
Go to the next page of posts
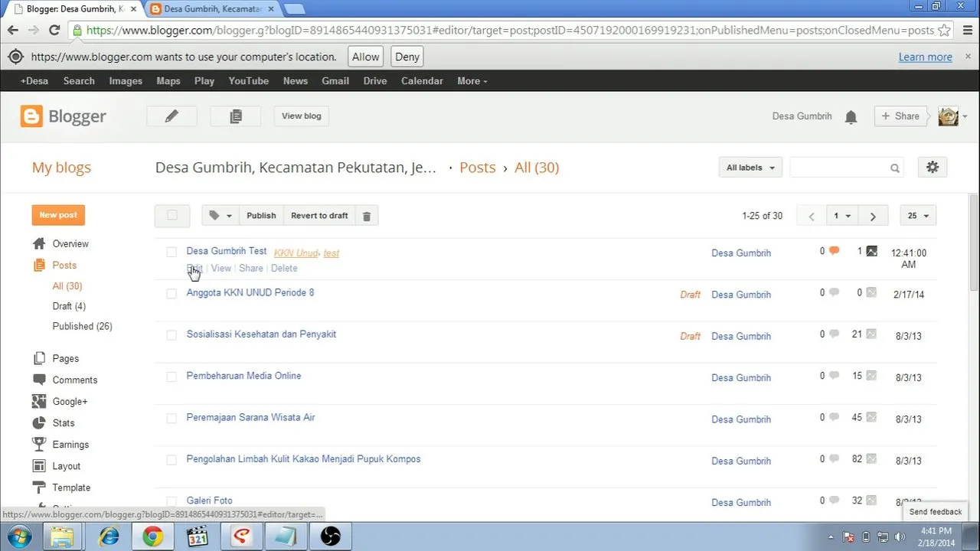pos(873,216)
